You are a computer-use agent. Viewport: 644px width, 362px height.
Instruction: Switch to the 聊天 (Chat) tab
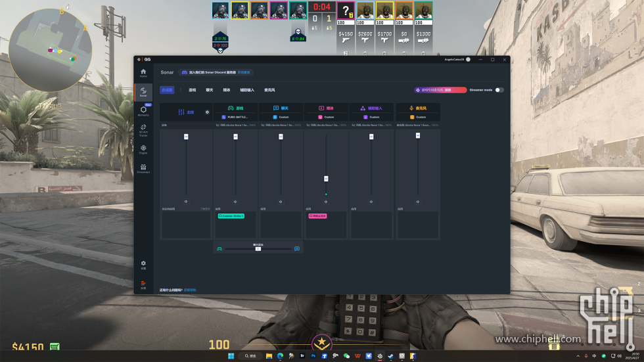[x=210, y=90]
